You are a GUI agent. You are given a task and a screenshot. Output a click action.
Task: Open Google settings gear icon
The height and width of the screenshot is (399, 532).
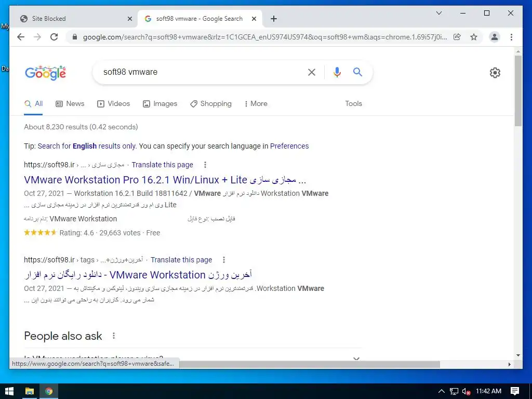coord(495,72)
